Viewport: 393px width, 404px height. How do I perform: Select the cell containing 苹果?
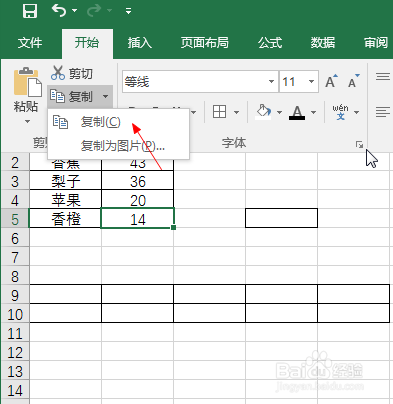pos(65,200)
